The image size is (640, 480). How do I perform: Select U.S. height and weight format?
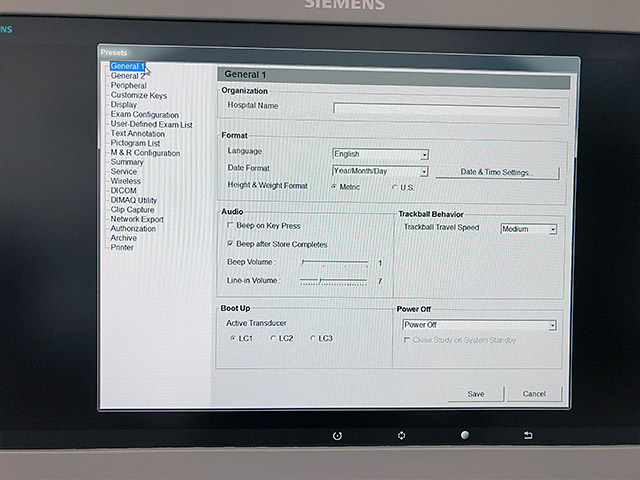[403, 187]
